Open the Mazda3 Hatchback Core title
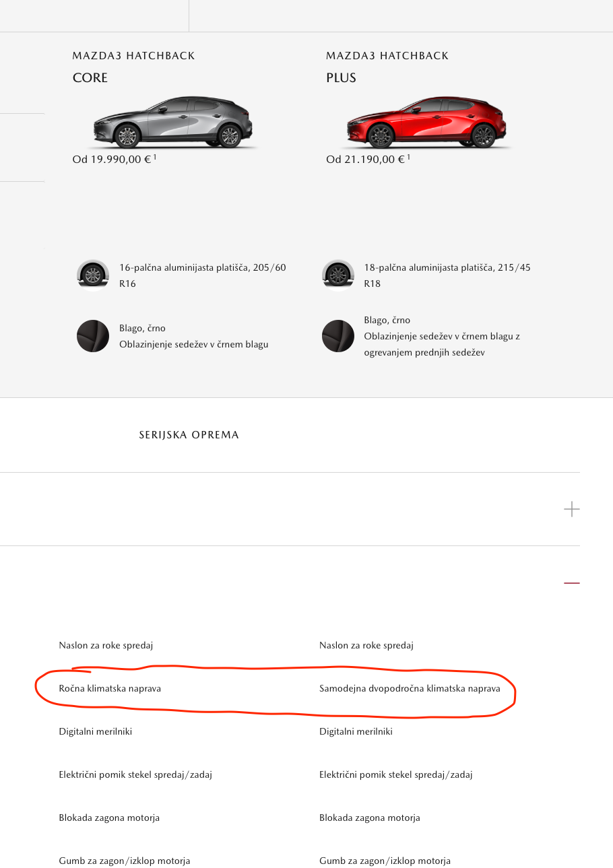Screen dimensions: 613x868 point(133,67)
